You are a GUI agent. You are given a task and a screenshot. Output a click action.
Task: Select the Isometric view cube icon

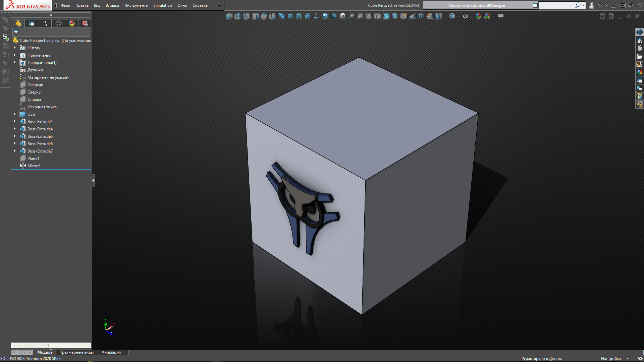pos(290,16)
